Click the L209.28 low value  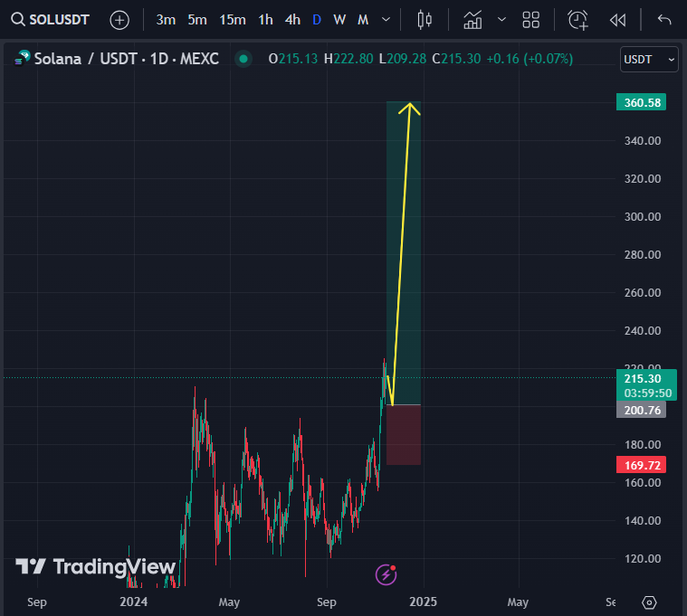403,59
